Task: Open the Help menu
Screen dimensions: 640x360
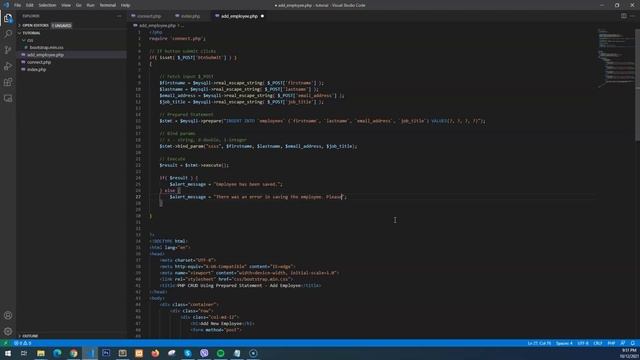Action: 126,5
